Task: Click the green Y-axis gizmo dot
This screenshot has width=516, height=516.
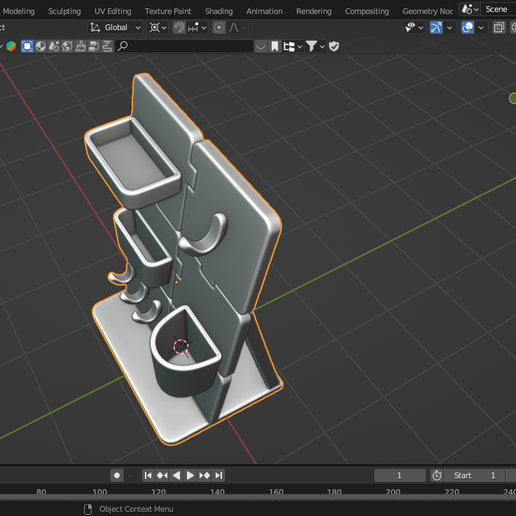Action: click(x=513, y=98)
